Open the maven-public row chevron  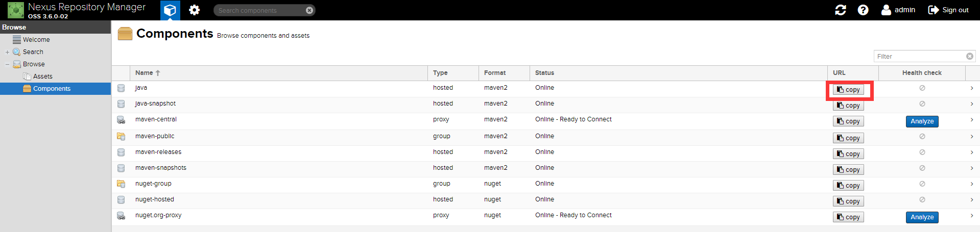[972, 137]
